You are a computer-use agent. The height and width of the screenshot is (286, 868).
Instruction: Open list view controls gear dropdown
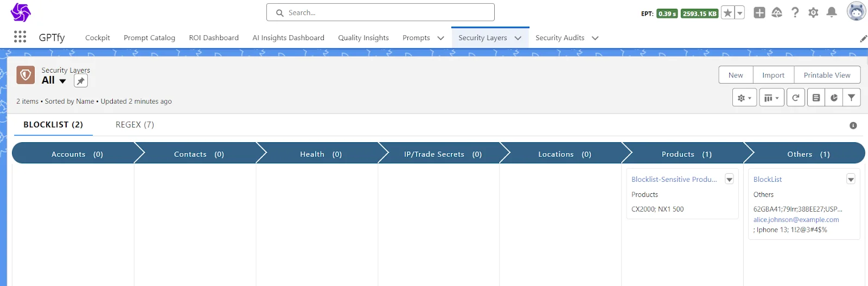point(744,98)
